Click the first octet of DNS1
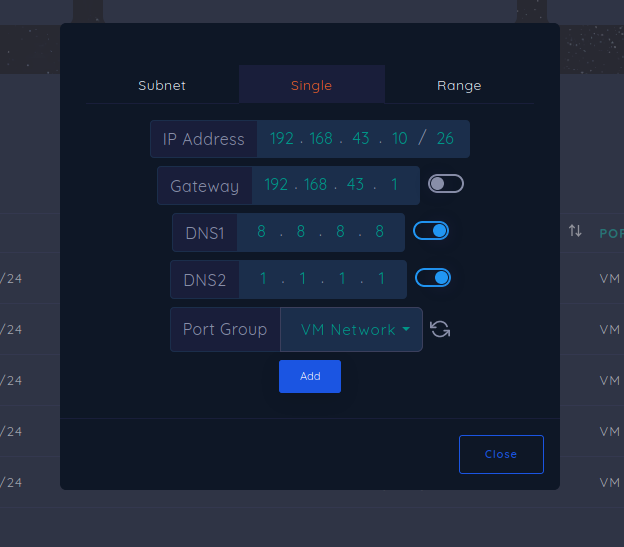Screen dimensions: 624x547 262,232
